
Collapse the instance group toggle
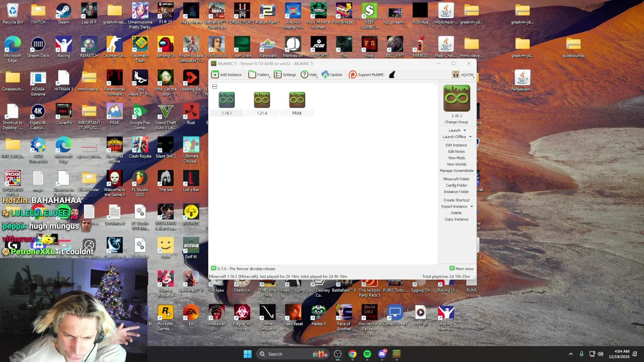[x=214, y=86]
